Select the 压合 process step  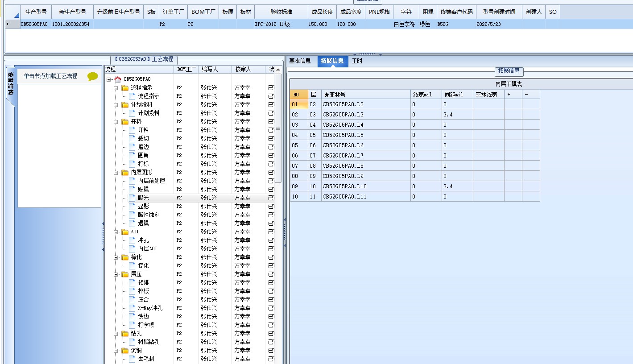pyautogui.click(x=143, y=299)
